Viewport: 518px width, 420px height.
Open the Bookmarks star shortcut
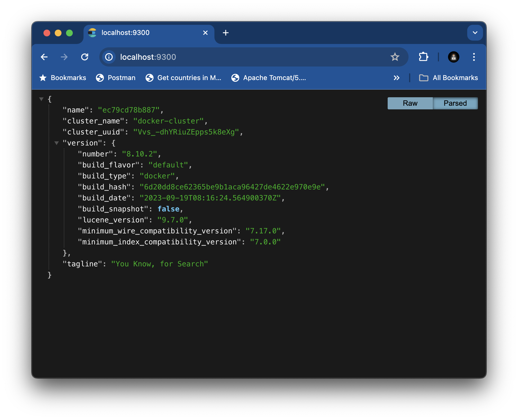coord(63,78)
